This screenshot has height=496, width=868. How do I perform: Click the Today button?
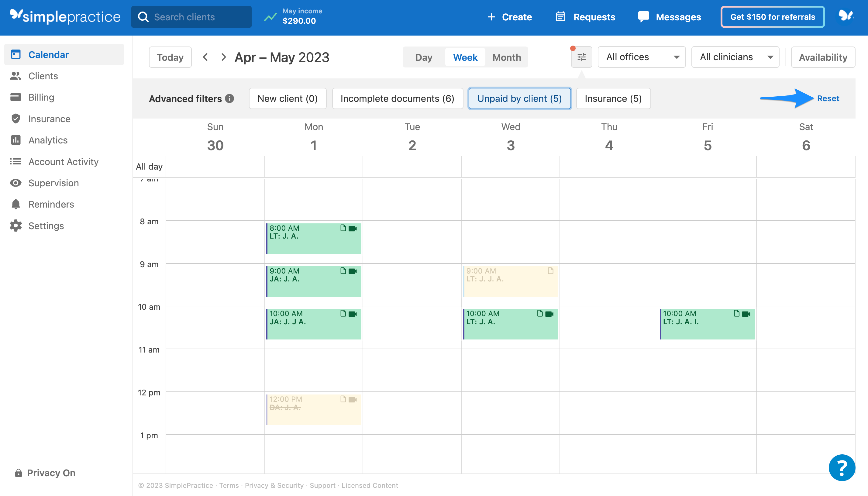click(170, 57)
